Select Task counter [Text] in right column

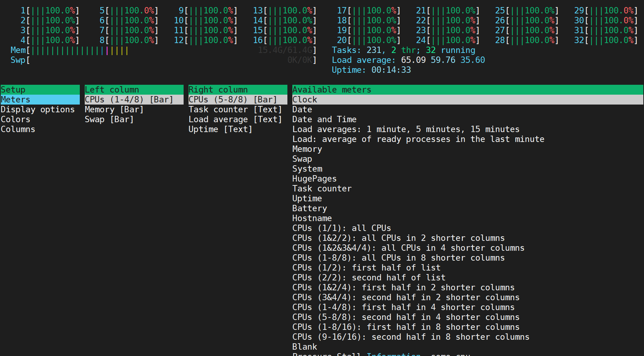tap(235, 109)
